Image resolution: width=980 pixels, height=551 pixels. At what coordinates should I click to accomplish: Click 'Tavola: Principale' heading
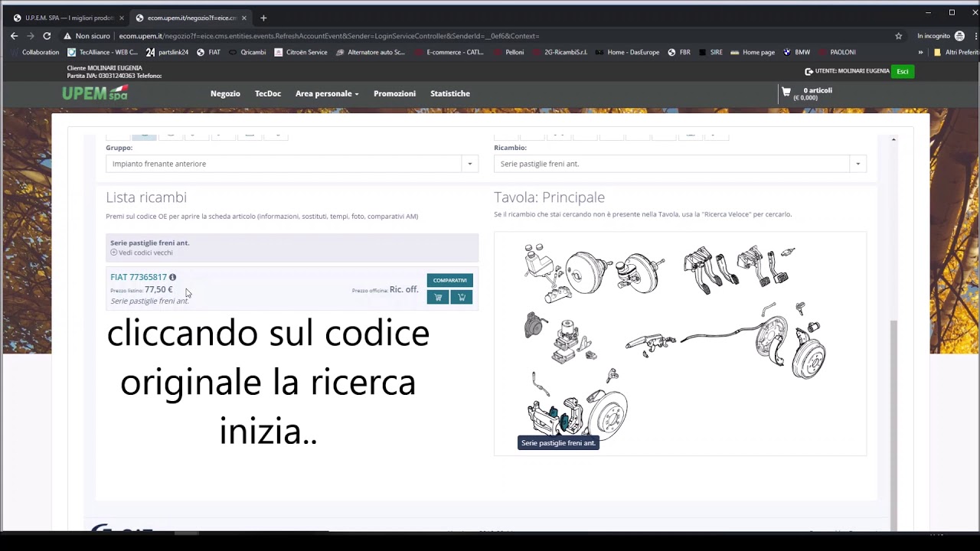549,197
